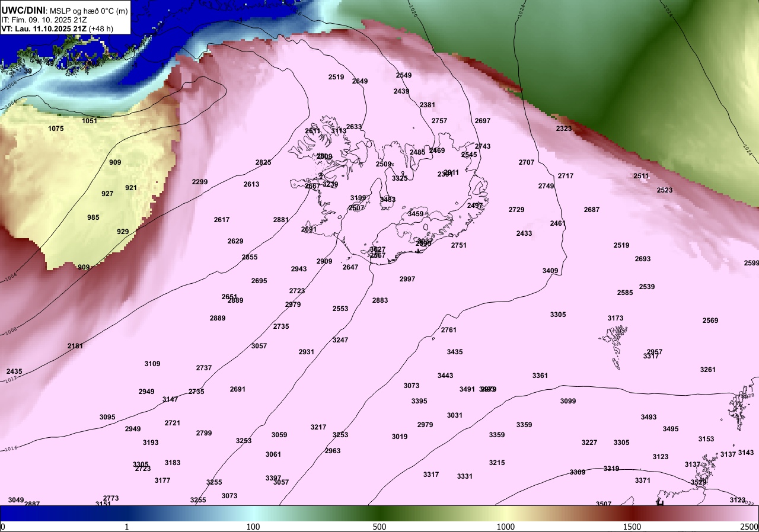759x532 pixels.
Task: Click the height value 3507
Action: (604, 504)
